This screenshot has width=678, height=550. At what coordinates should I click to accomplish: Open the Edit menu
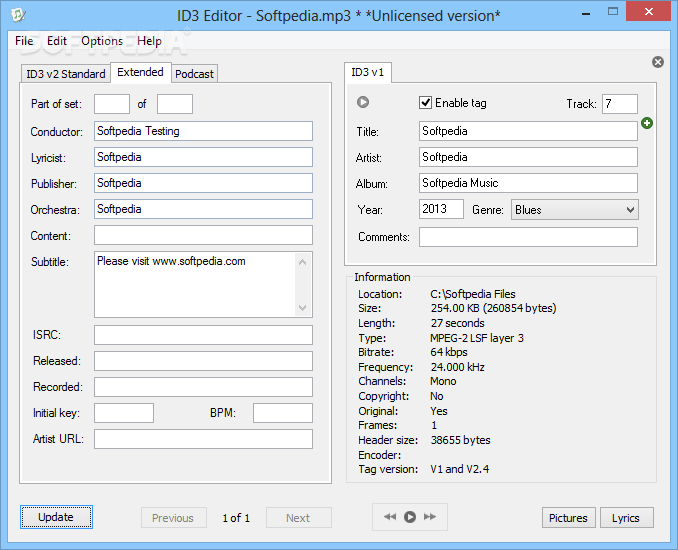(x=57, y=41)
